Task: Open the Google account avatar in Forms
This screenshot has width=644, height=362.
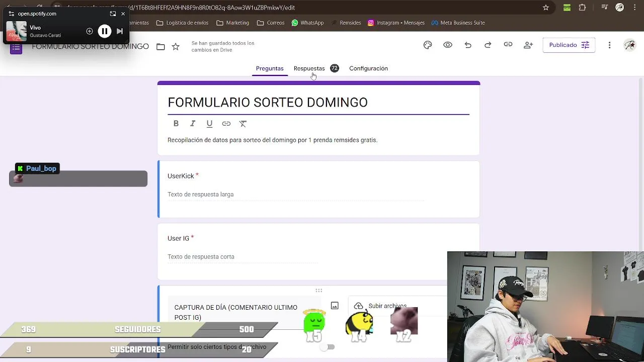Action: 629,45
